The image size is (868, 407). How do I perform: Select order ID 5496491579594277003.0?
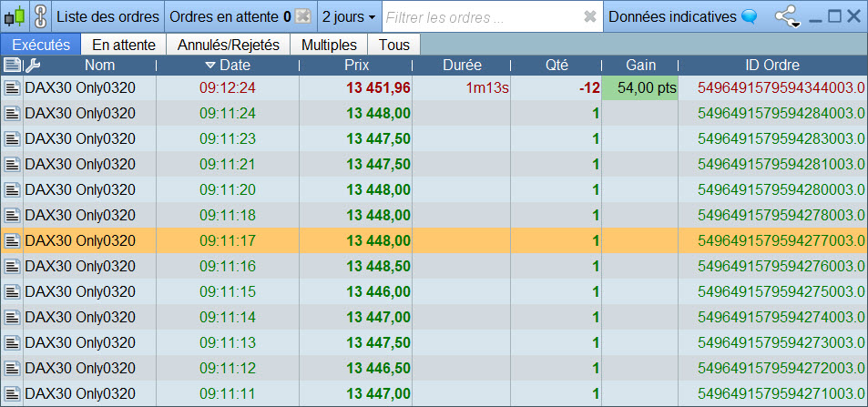(781, 241)
